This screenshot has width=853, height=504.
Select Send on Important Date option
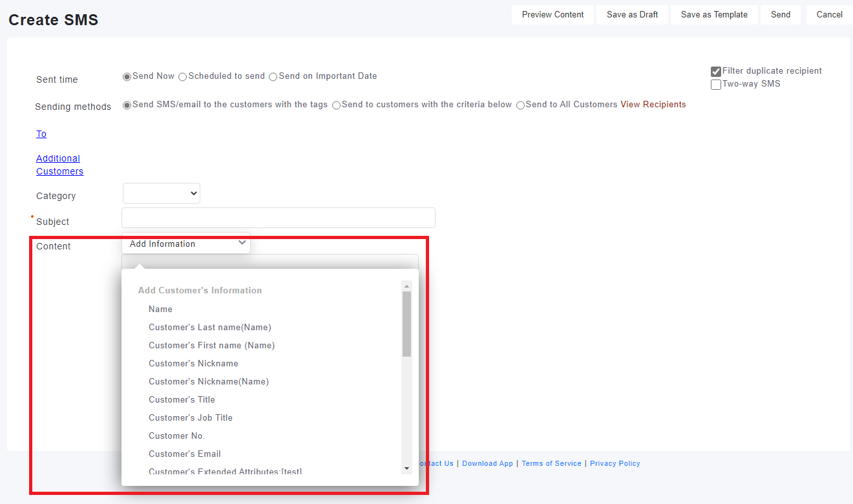[x=273, y=77]
